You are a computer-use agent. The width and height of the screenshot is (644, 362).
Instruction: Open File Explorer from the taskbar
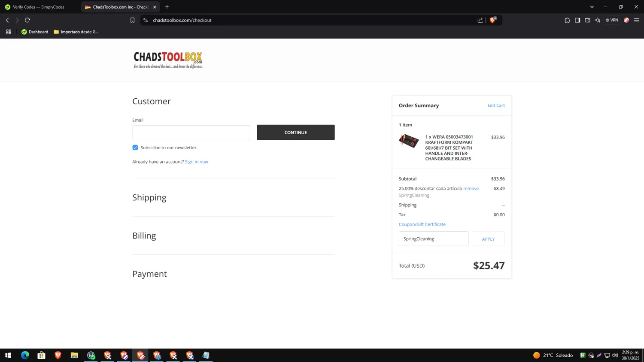[x=74, y=355]
